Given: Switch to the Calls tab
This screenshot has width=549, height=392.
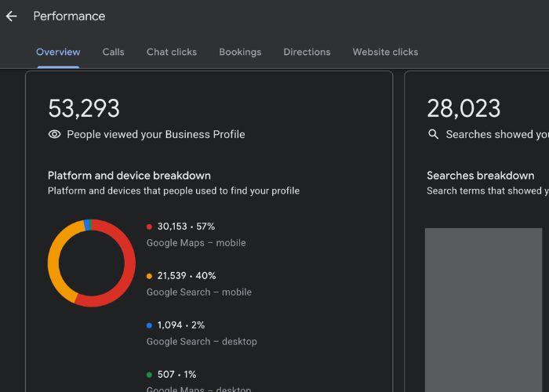Looking at the screenshot, I should coord(113,53).
